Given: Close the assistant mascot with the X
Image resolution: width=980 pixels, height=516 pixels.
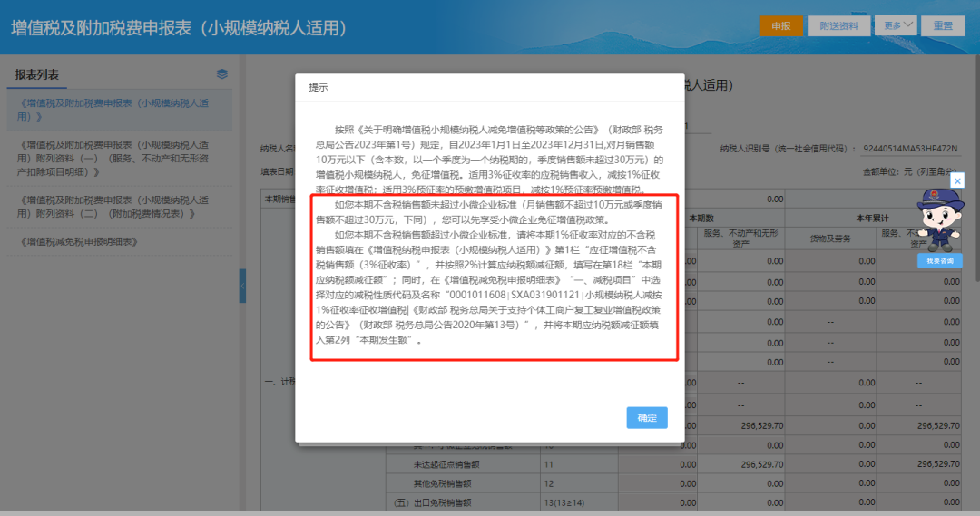Looking at the screenshot, I should tap(957, 181).
